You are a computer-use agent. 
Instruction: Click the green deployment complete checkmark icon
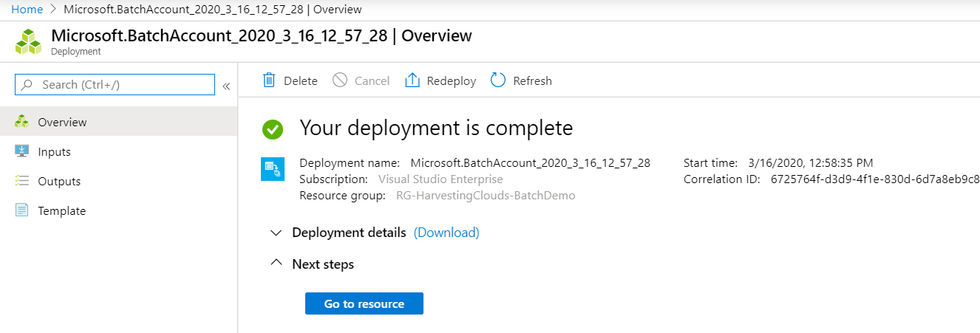pyautogui.click(x=273, y=129)
